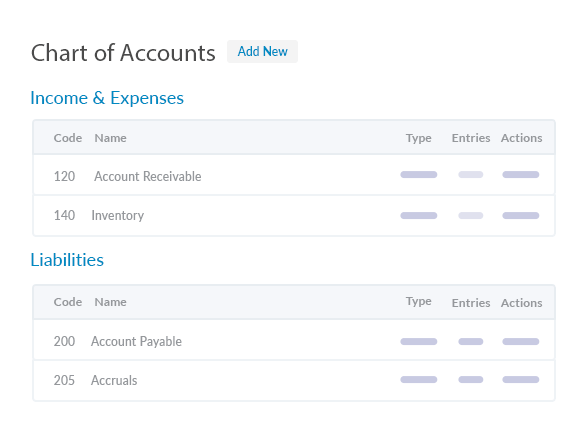Click the Actions placeholder for Account Payable
Viewport: 584px width, 436px height.
tap(521, 341)
